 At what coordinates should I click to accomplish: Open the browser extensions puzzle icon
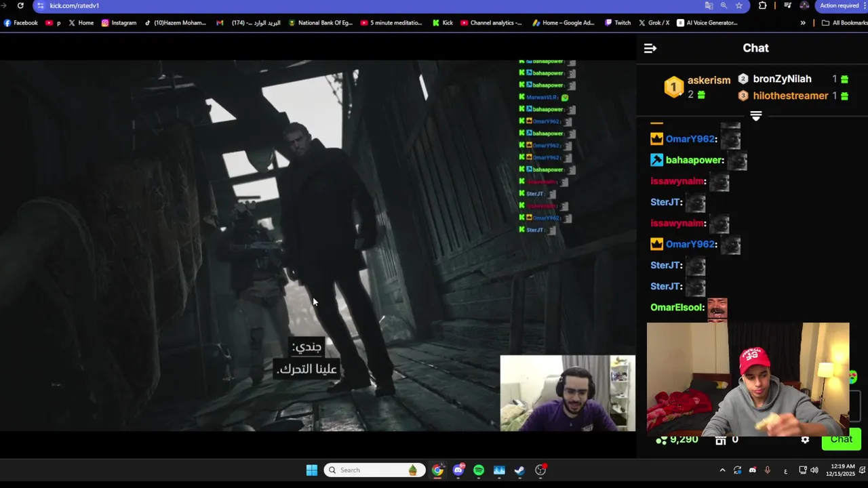[x=762, y=5]
